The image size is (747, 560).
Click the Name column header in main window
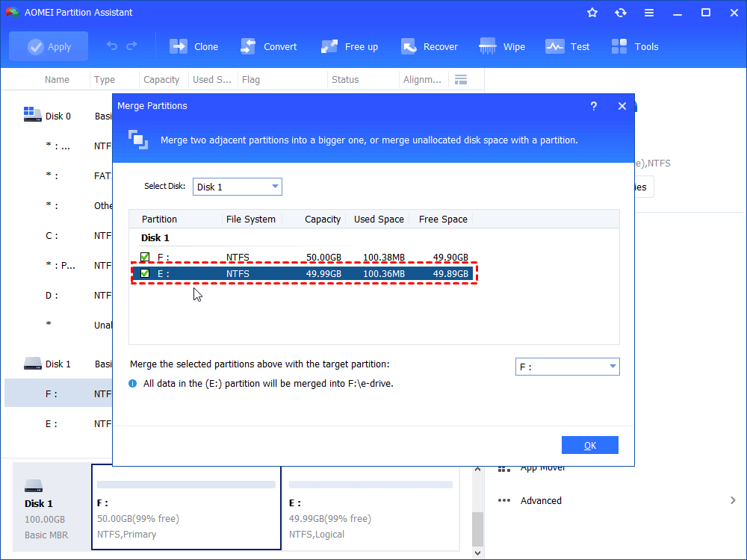(57, 80)
